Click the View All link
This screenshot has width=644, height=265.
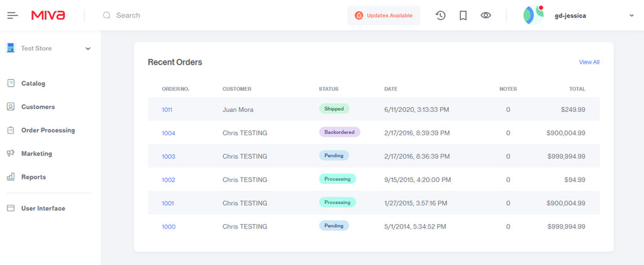pyautogui.click(x=589, y=62)
